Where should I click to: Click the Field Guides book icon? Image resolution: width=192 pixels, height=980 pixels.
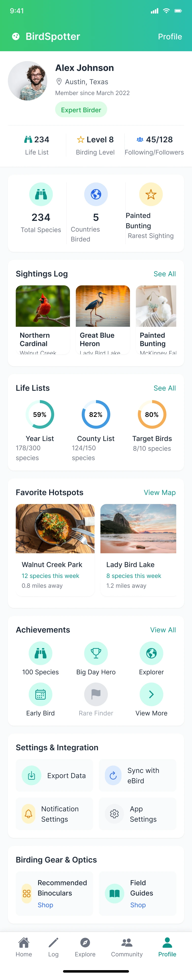tap(114, 893)
